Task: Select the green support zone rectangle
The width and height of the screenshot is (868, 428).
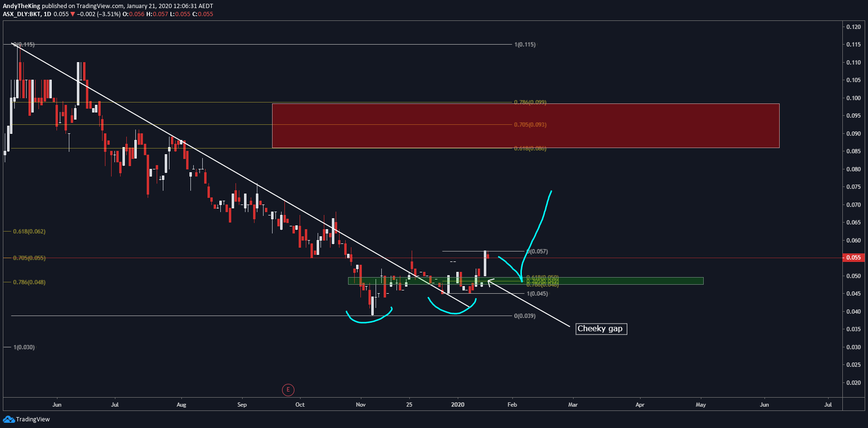Action: point(526,281)
